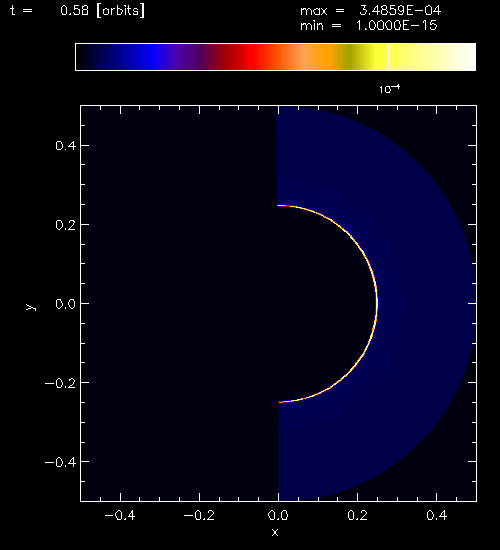Click the y axis title
This screenshot has height=550, width=500.
(x=31, y=307)
